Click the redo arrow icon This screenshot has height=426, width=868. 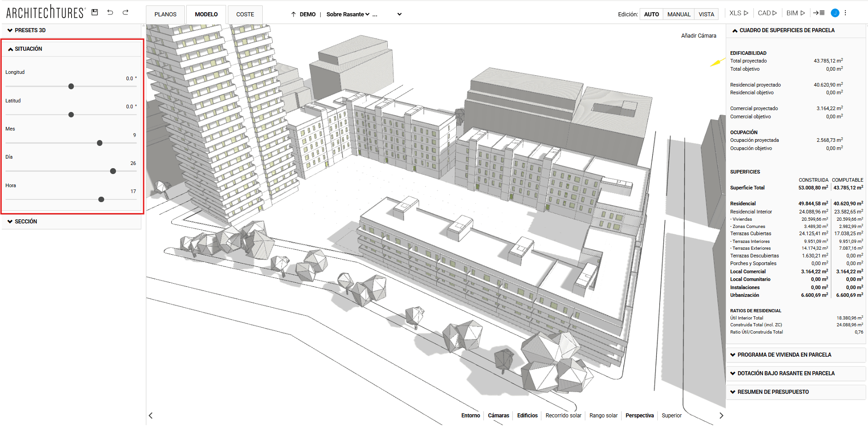coord(125,12)
